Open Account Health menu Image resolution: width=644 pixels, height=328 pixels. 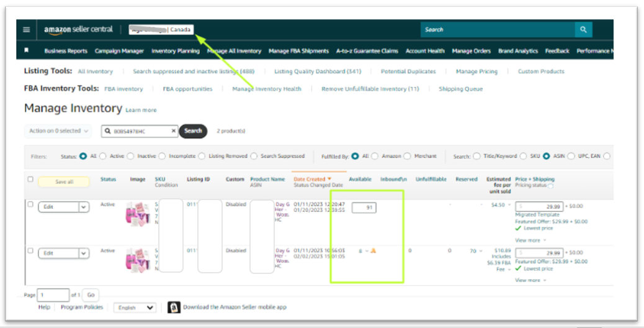click(425, 51)
